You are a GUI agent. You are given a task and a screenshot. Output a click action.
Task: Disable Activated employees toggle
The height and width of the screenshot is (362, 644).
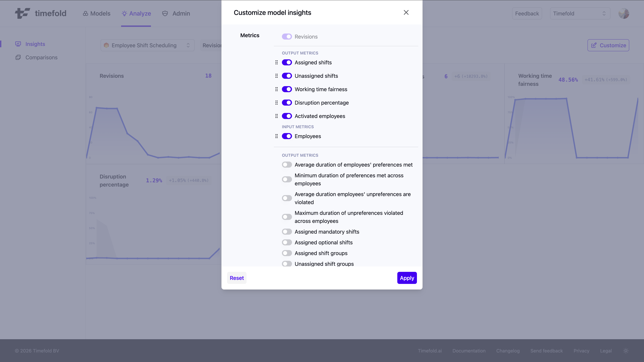point(287,116)
